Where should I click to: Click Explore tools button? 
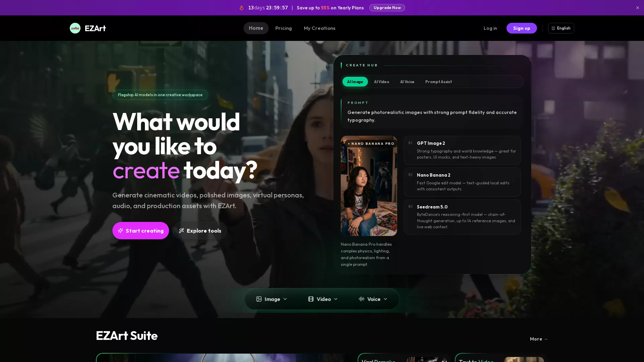click(200, 231)
